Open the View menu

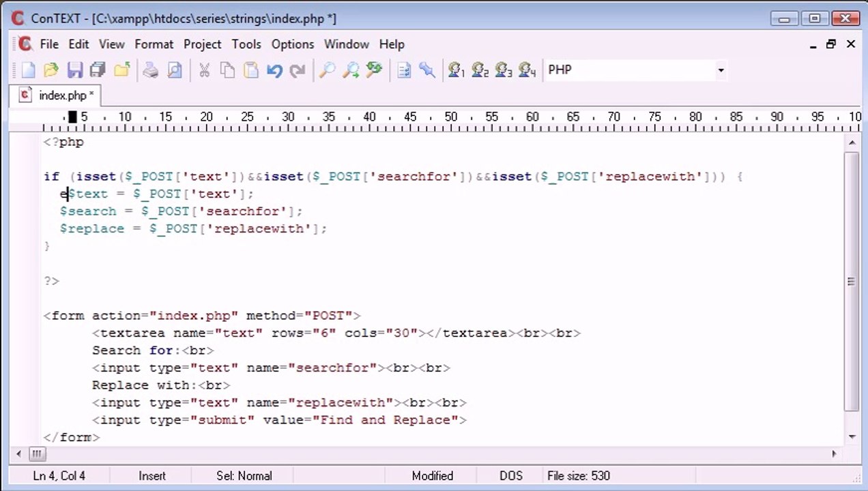(x=112, y=44)
